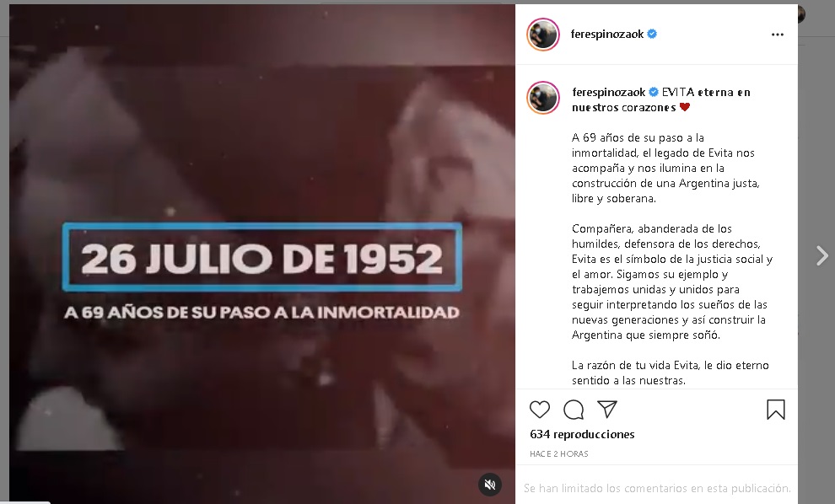Click the 26 JULIO DE 1952 banner

[262, 258]
